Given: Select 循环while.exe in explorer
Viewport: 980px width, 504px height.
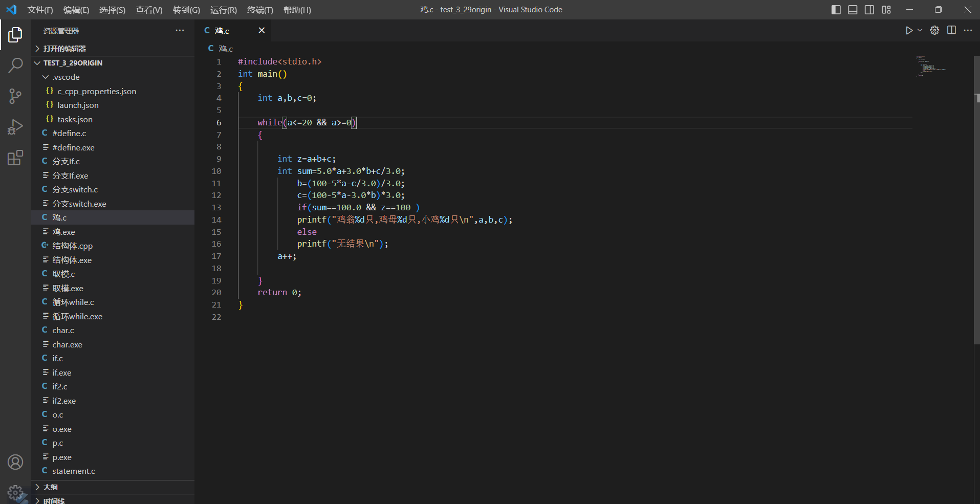Looking at the screenshot, I should pyautogui.click(x=113, y=316).
